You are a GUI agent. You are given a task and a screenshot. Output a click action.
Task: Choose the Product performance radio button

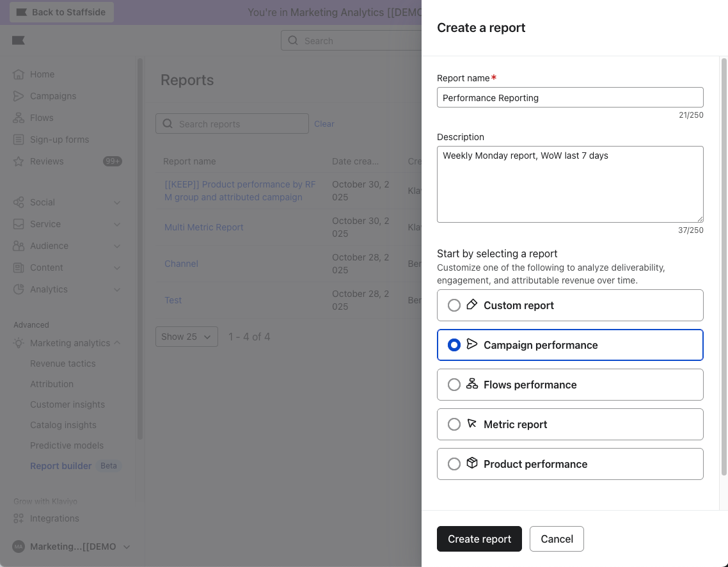pyautogui.click(x=454, y=464)
